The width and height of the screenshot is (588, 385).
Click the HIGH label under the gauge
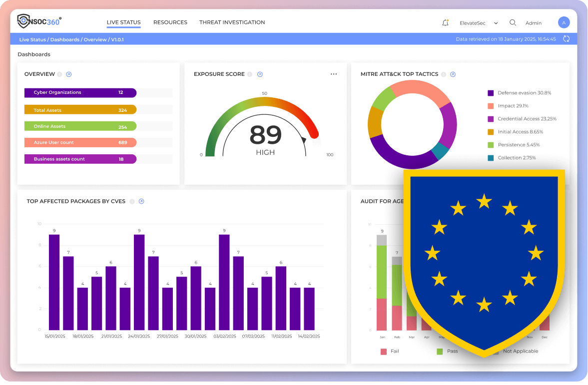[265, 153]
